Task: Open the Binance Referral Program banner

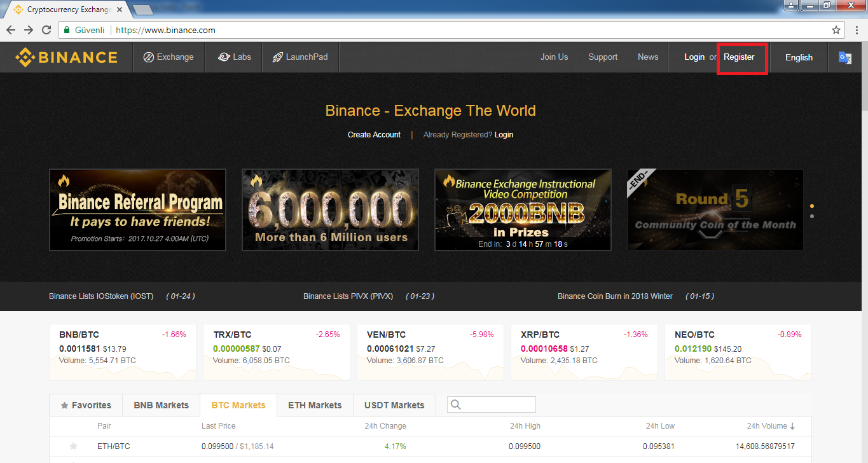Action: pyautogui.click(x=137, y=210)
